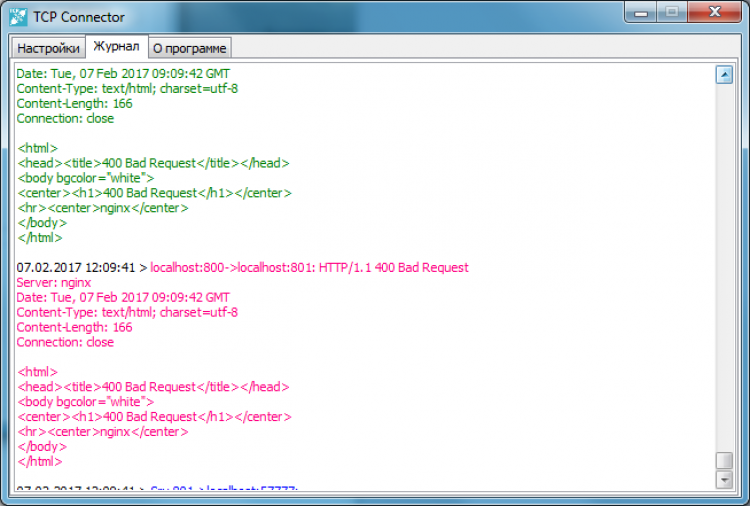Click the 'TCP Connector' window title text
The width and height of the screenshot is (750, 506).
79,17
